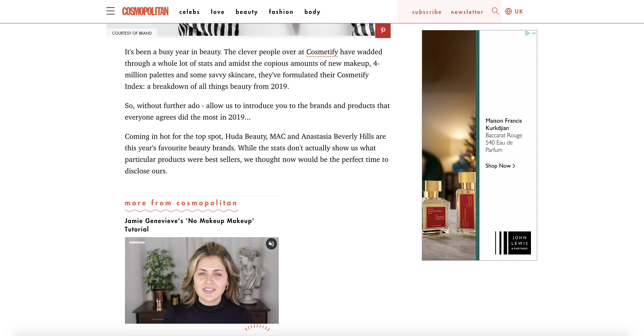
Task: Go to the beauty section
Action: [x=246, y=12]
